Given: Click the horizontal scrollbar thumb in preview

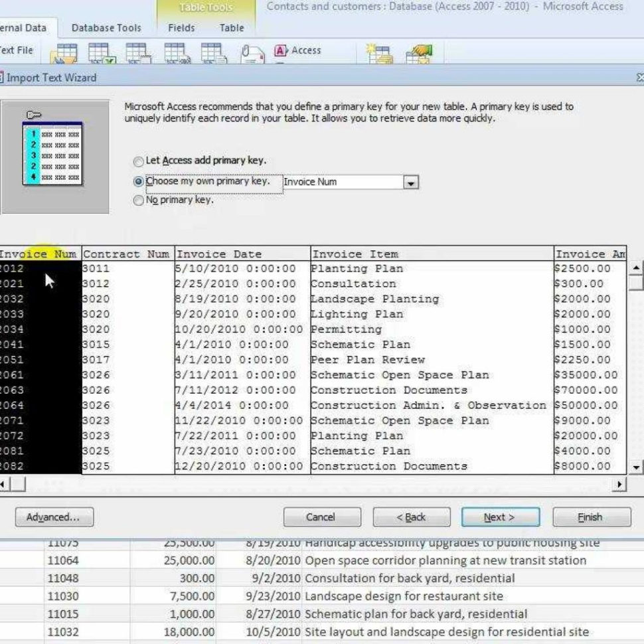Looking at the screenshot, I should click(18, 485).
